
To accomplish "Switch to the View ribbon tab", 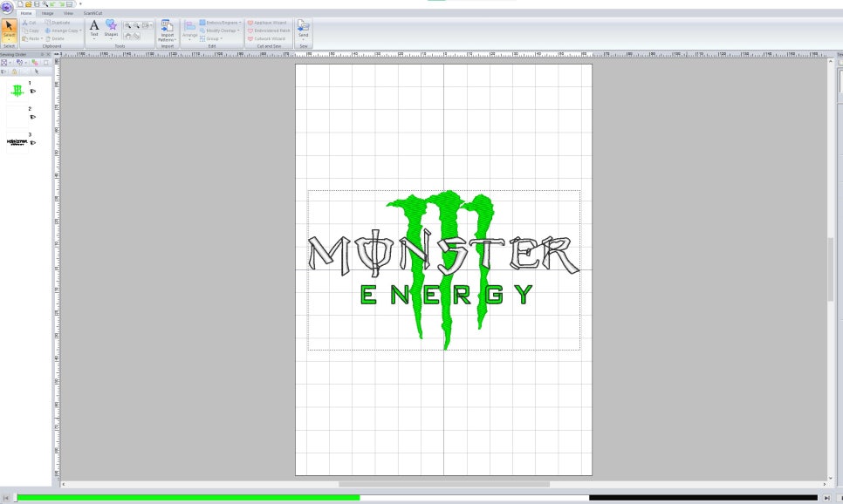I will [x=68, y=13].
